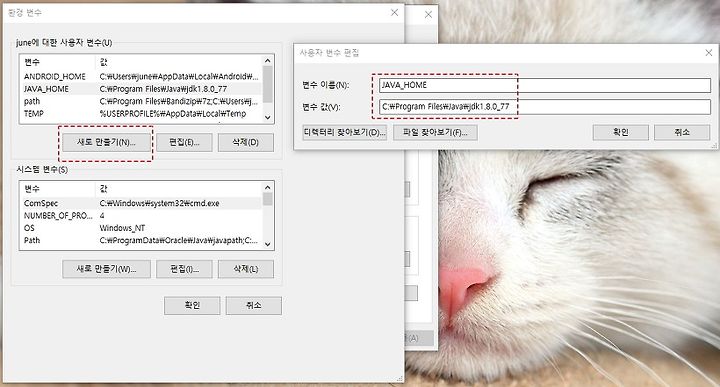Image resolution: width=720 pixels, height=387 pixels.
Task: Click user variables scroll down arrow
Action: (268, 118)
